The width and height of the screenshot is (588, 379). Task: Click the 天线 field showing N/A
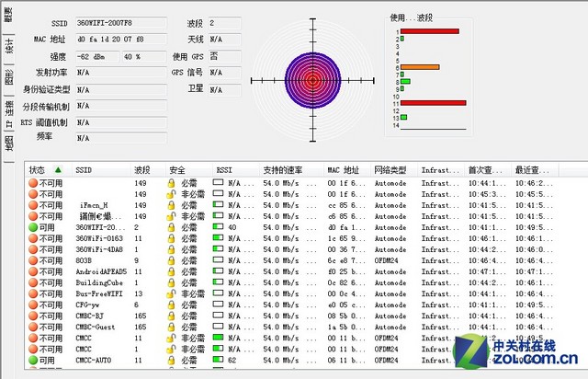[224, 40]
